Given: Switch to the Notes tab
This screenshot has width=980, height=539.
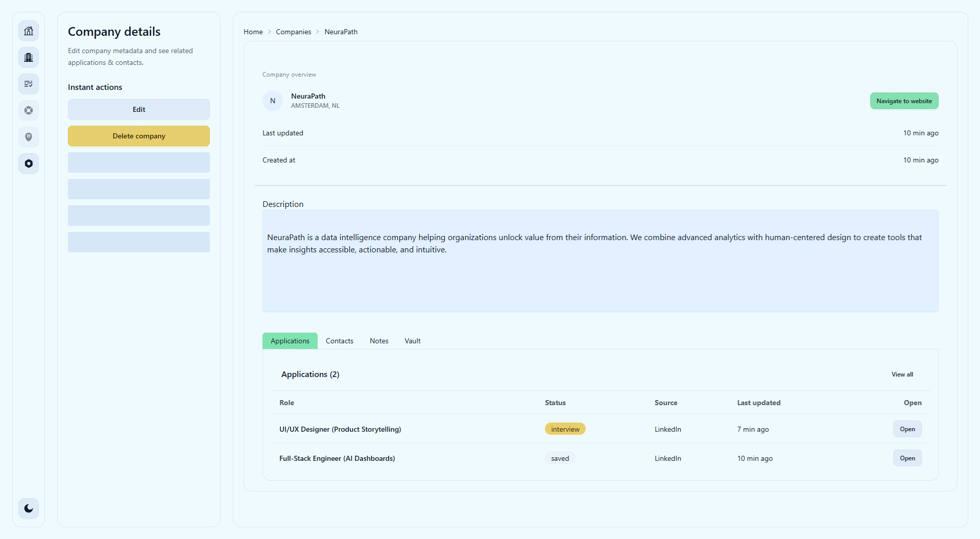Looking at the screenshot, I should (378, 340).
